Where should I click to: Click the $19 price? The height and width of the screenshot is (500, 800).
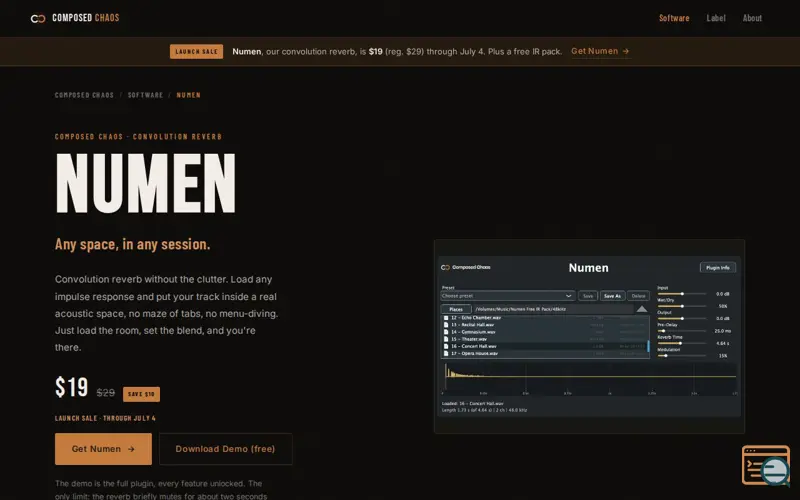pos(71,387)
